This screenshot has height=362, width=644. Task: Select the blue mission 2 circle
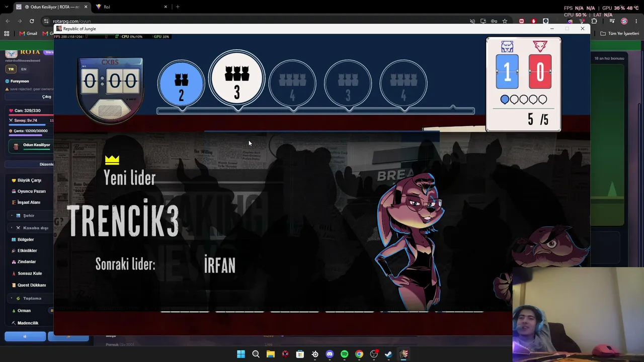[x=181, y=83]
